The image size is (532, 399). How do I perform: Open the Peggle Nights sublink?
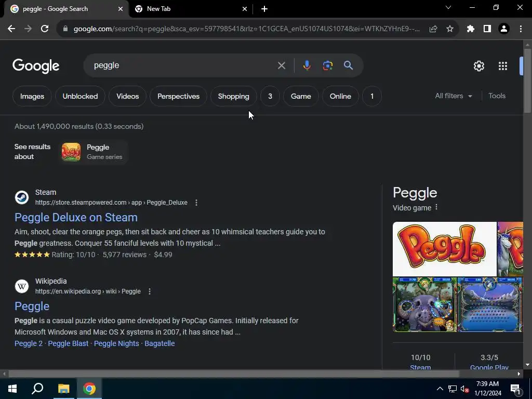pos(116,343)
